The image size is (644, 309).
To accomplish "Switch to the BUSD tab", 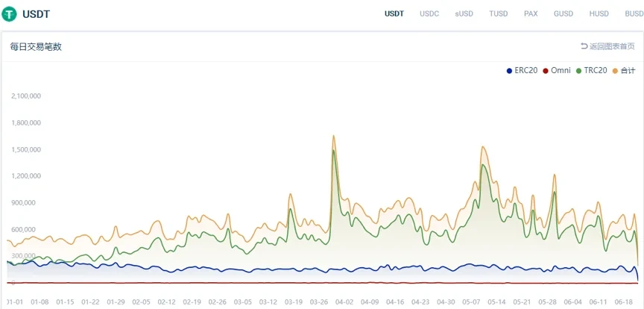I will point(633,14).
